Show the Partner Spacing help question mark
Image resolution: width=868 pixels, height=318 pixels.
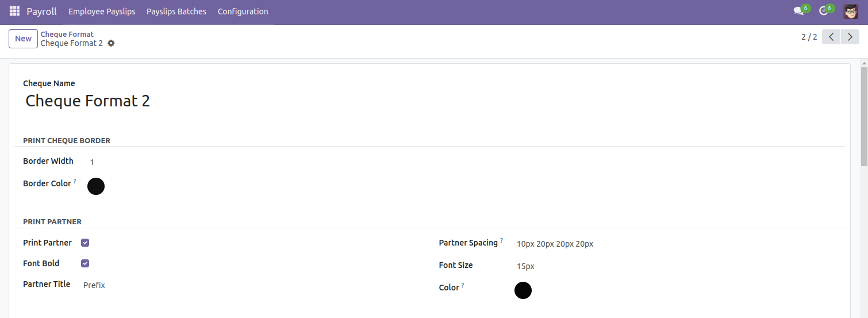point(501,240)
